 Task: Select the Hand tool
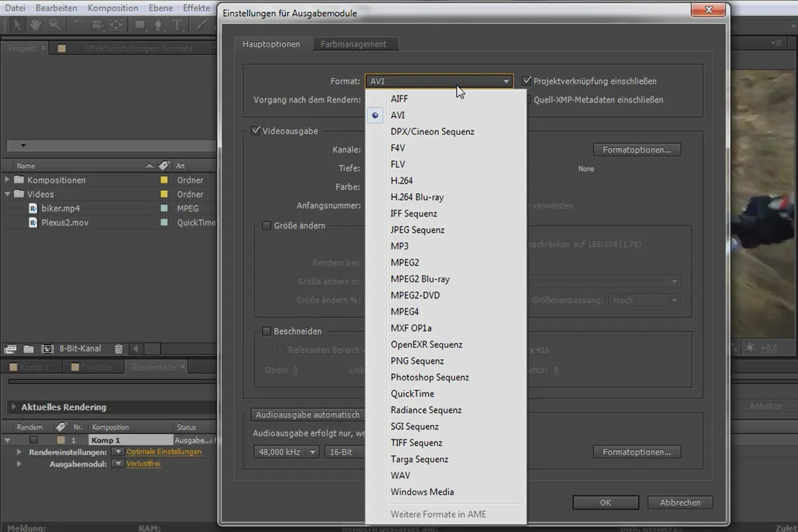click(x=36, y=25)
